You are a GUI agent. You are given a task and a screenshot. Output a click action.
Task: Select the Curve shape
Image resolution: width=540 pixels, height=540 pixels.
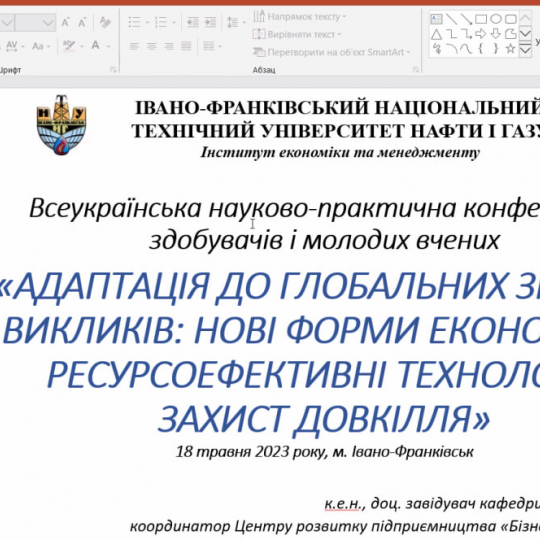tap(466, 49)
